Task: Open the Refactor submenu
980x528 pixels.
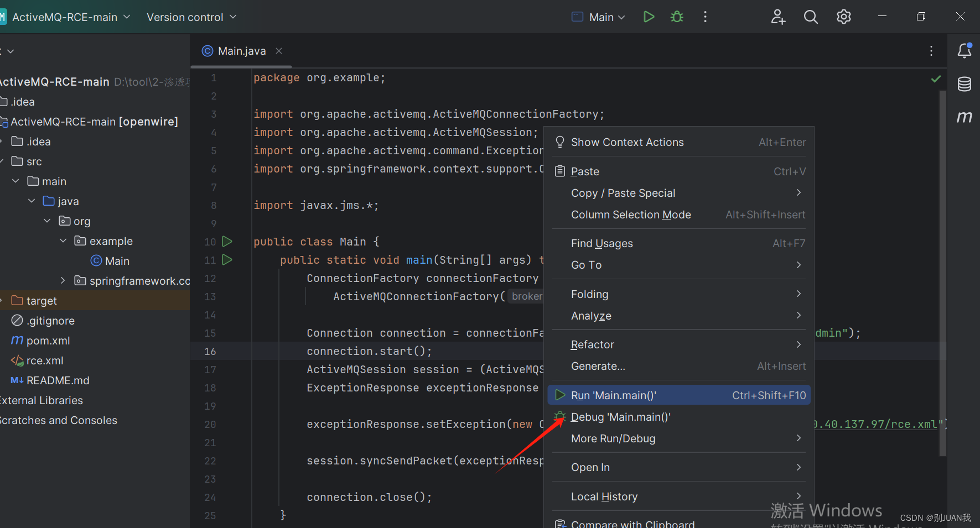Action: coord(679,344)
